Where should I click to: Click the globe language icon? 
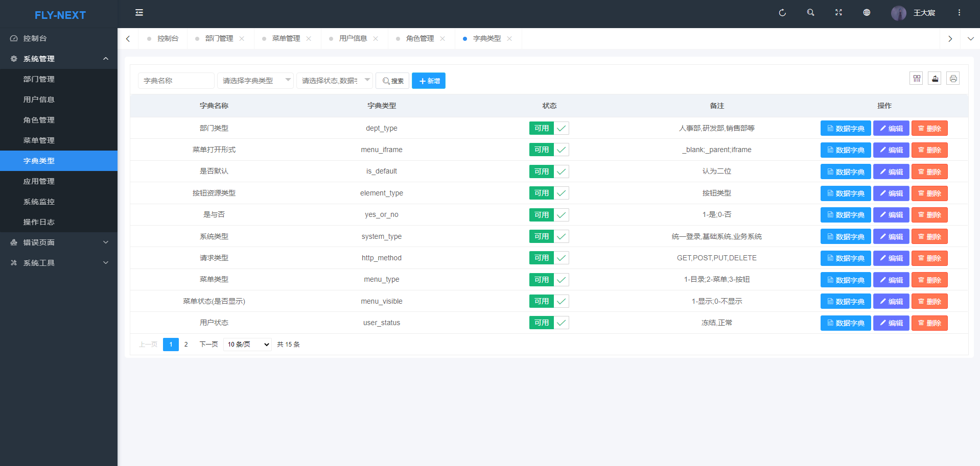tap(867, 13)
